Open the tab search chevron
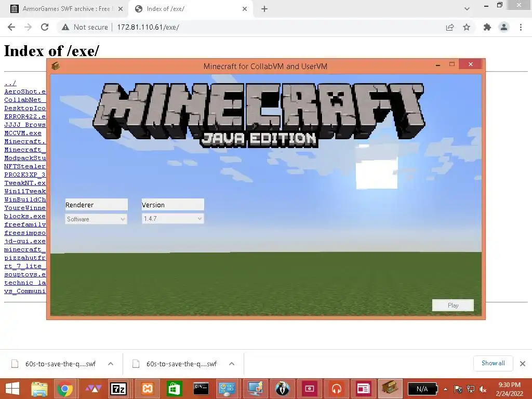 pyautogui.click(x=467, y=9)
